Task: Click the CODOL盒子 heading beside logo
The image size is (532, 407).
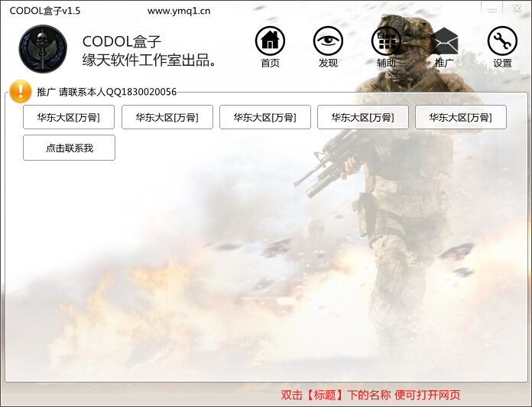Action: click(122, 41)
